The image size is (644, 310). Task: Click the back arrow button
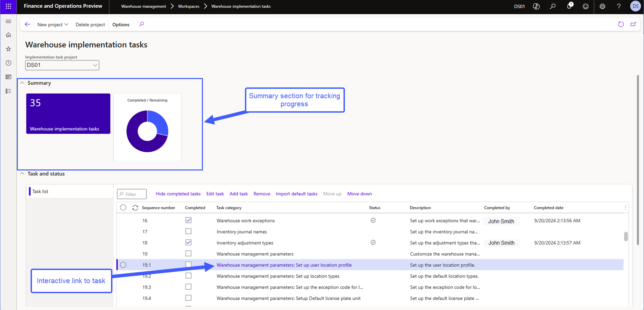pyautogui.click(x=27, y=24)
